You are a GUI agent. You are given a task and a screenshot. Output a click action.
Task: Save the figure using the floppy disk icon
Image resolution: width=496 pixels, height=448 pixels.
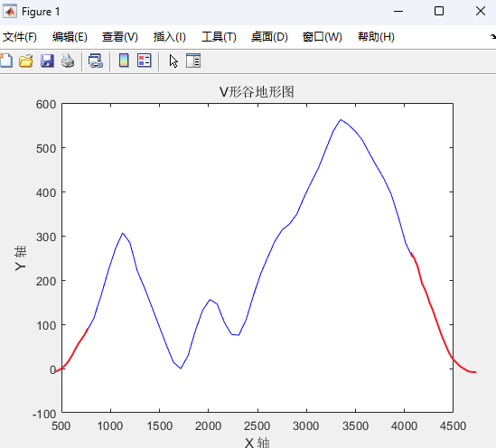click(47, 61)
